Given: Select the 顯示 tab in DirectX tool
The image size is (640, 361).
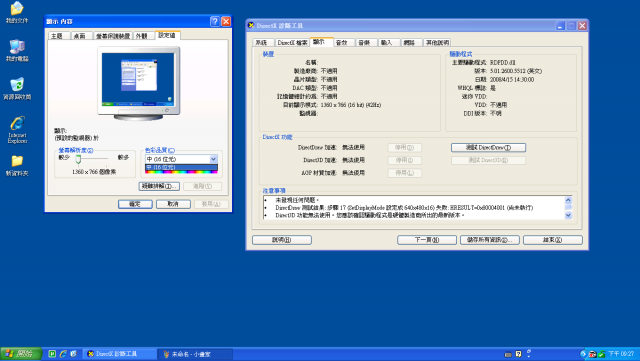Looking at the screenshot, I should pos(321,42).
